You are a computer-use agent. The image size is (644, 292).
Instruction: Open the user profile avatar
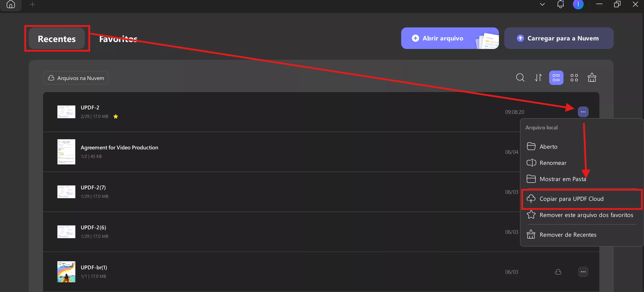tap(578, 4)
